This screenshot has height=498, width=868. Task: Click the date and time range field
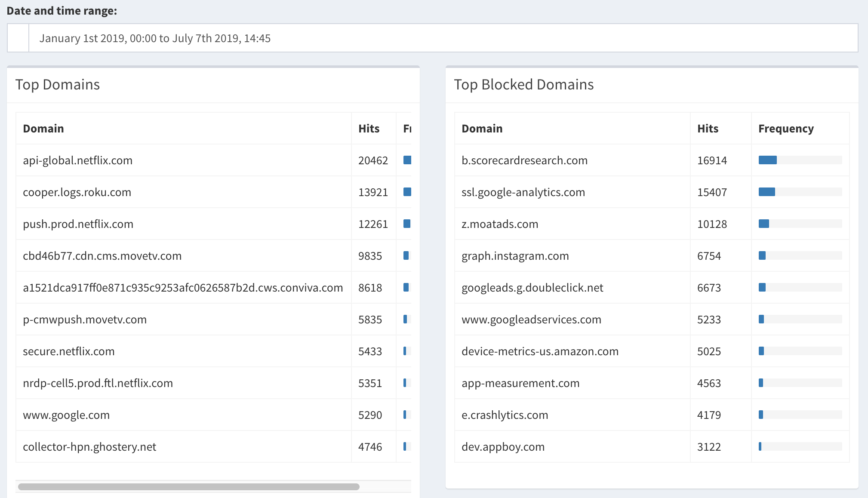click(x=443, y=38)
